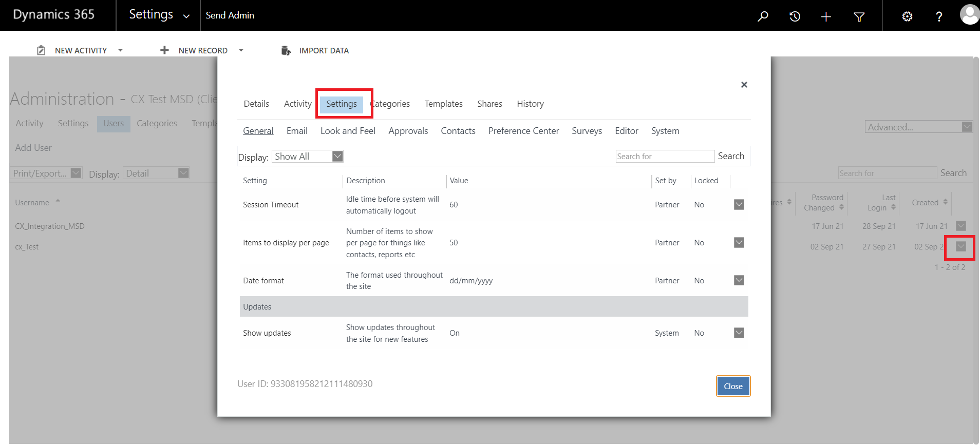This screenshot has height=445, width=980.
Task: Open Items to display per page row dropdown
Action: (x=739, y=242)
